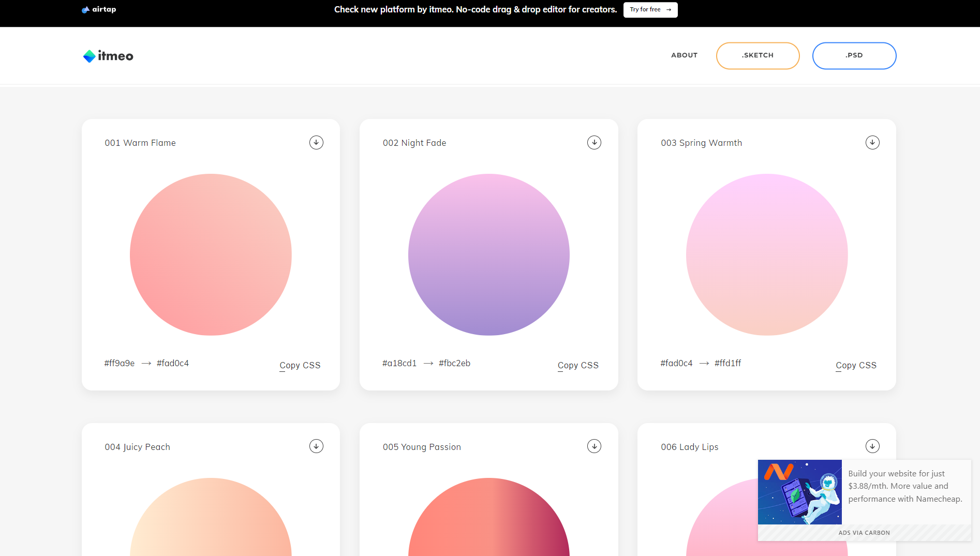Image resolution: width=980 pixels, height=556 pixels.
Task: Download the 006 Lady Lips gradient
Action: pos(872,446)
